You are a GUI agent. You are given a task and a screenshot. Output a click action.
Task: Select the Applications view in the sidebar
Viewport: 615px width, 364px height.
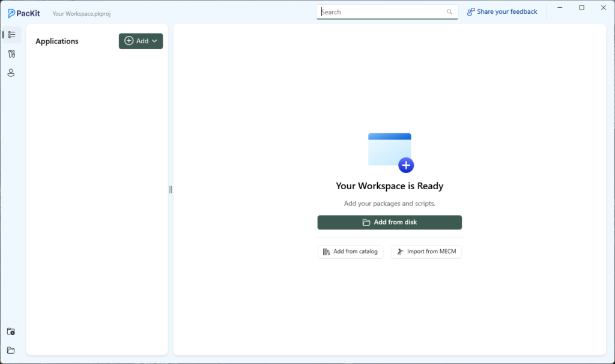11,34
